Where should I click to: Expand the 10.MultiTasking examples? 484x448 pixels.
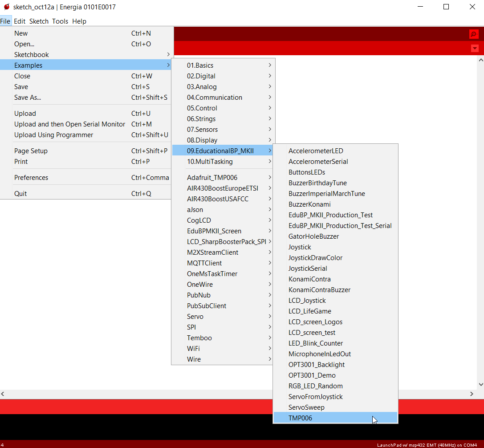pyautogui.click(x=223, y=162)
